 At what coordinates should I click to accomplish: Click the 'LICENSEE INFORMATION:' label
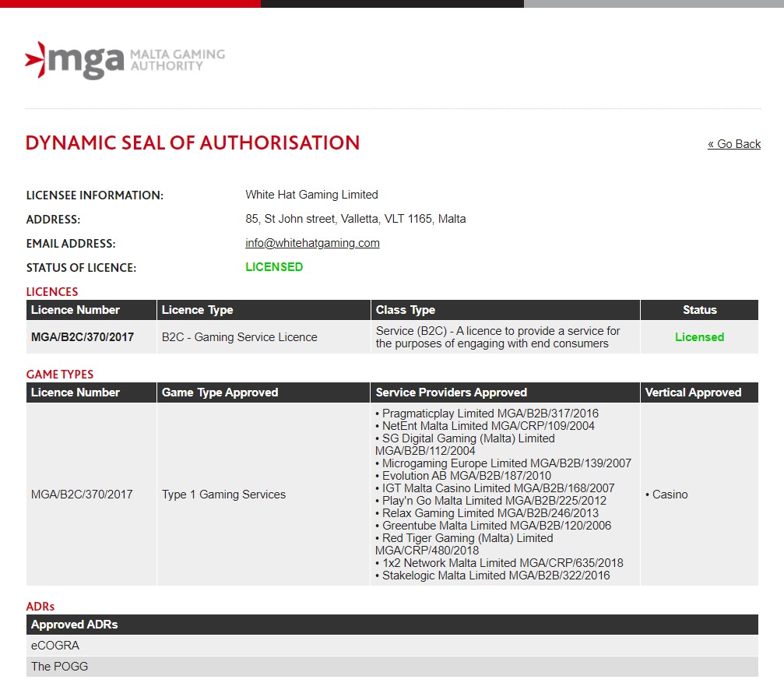[x=94, y=195]
